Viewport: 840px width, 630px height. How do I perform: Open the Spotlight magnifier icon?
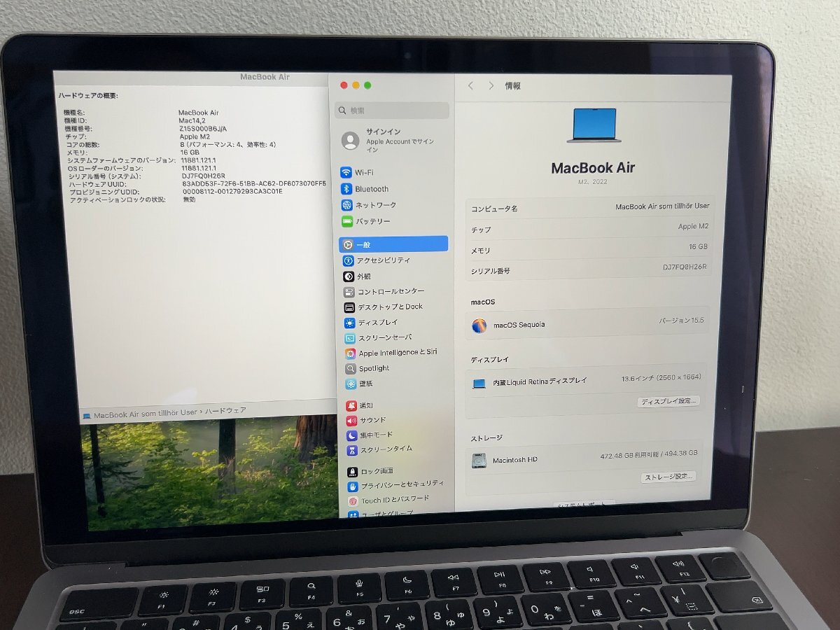coord(351,369)
